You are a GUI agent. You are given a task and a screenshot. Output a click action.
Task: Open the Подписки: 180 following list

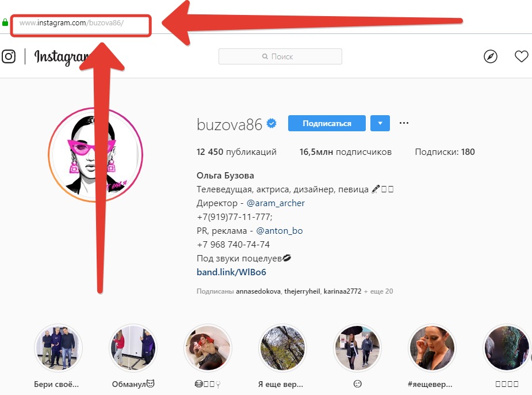coord(445,152)
